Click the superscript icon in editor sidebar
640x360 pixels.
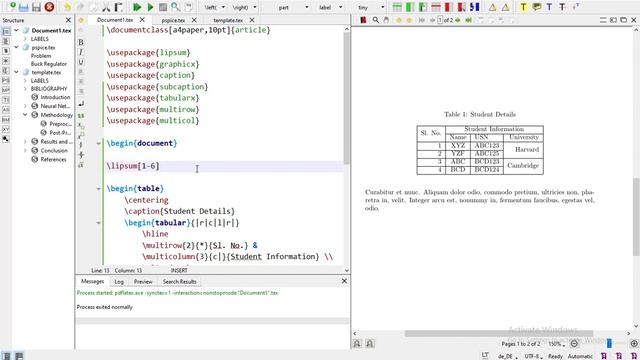click(x=81, y=135)
